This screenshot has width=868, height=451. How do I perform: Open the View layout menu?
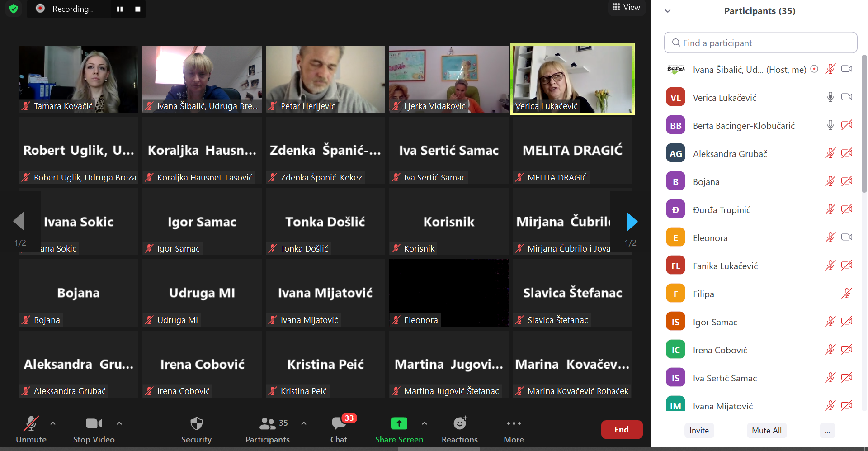click(626, 7)
